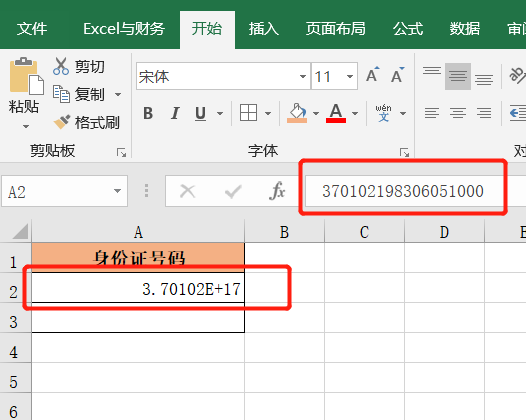Viewport: 526px width, 420px height.
Task: Click the formula bar expand dots handle
Action: click(x=146, y=191)
